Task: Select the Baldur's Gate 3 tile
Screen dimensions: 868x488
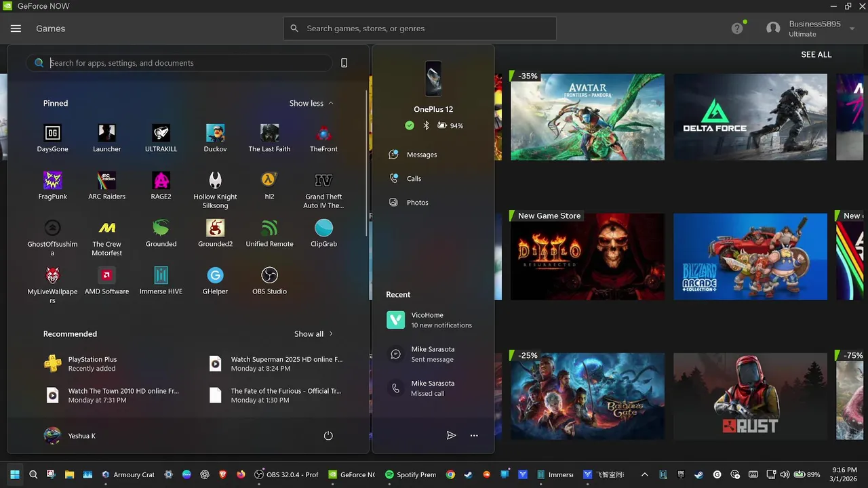Action: click(x=587, y=396)
